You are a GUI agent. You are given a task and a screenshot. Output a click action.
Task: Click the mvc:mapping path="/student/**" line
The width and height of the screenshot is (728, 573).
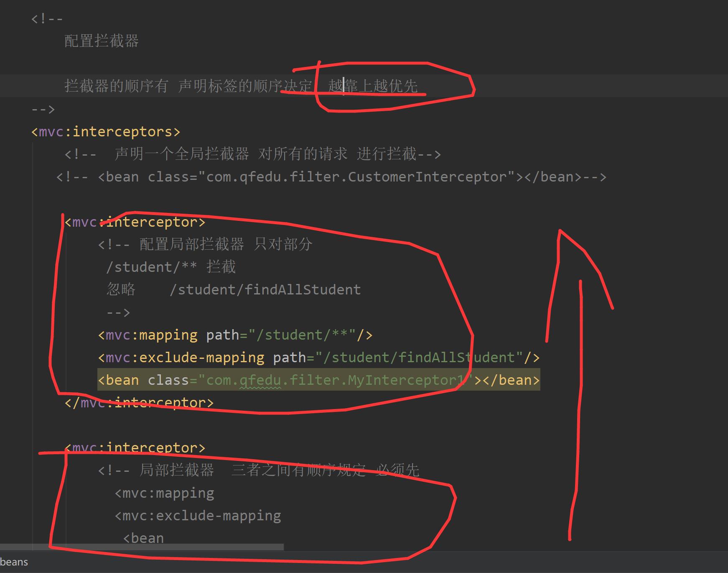235,335
